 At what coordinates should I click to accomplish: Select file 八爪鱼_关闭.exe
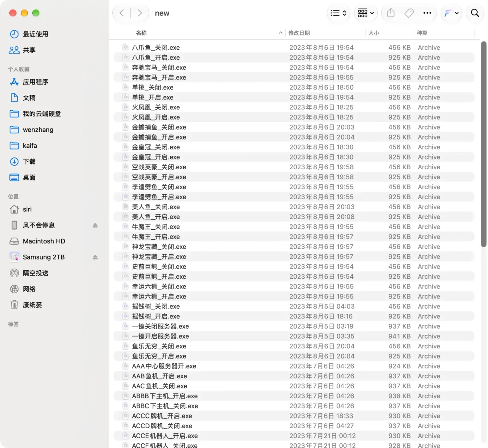tap(294, 47)
